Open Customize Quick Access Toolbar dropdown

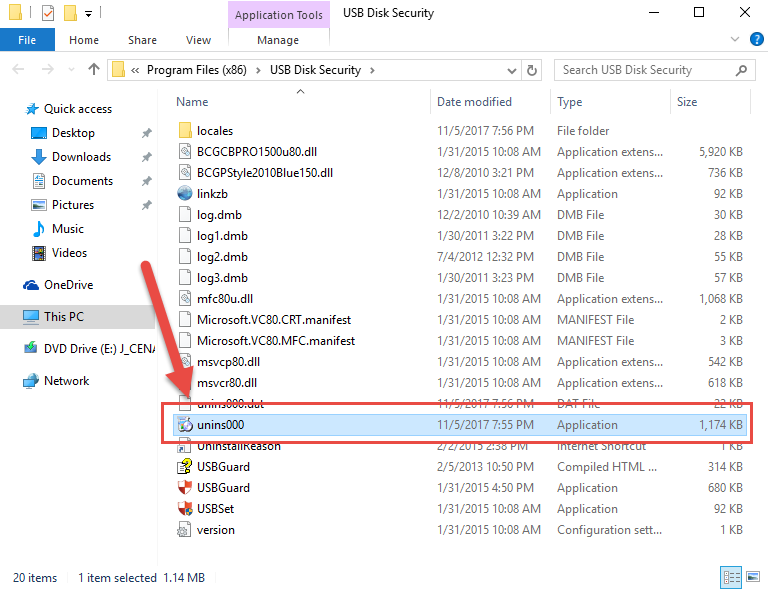[88, 14]
